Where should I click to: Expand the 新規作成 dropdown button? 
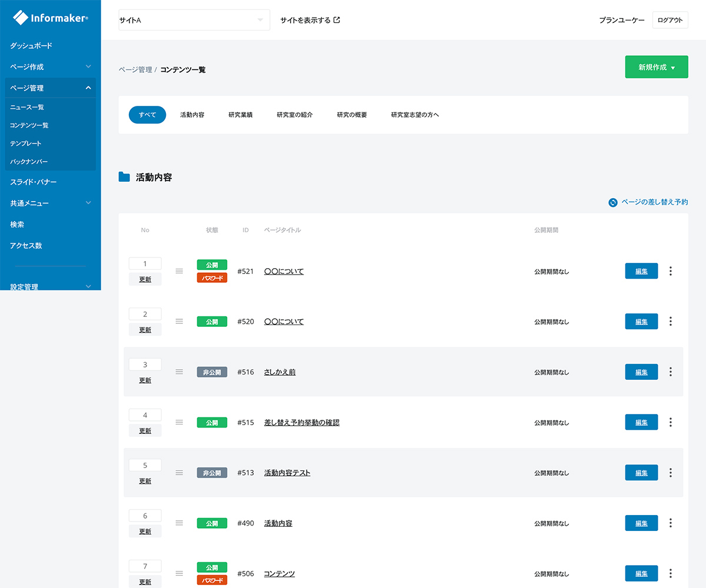[x=656, y=68]
